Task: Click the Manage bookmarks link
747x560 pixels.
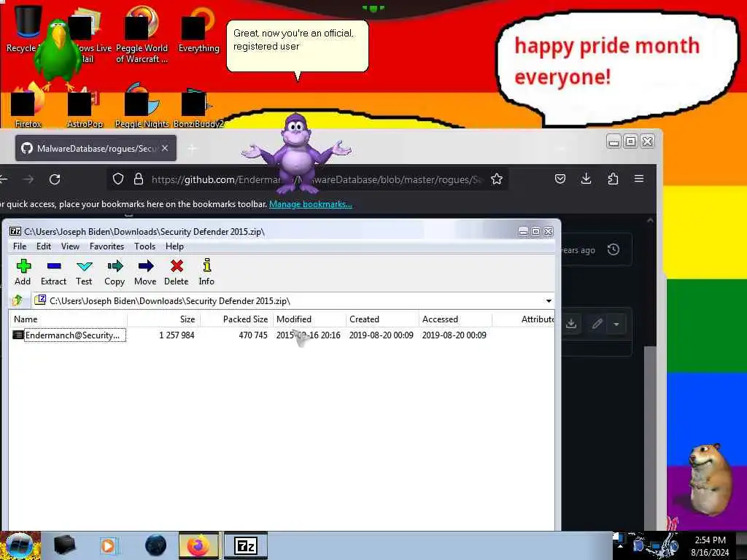Action: [311, 204]
